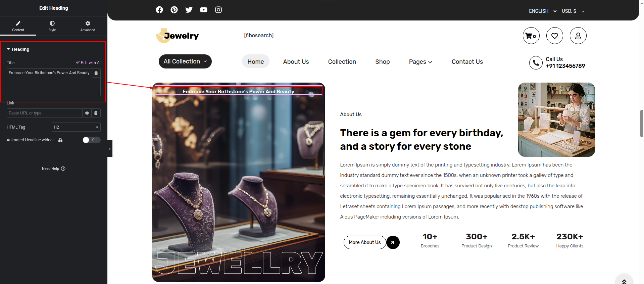Open the Pinterest social icon
Image resolution: width=644 pixels, height=284 pixels.
(174, 10)
